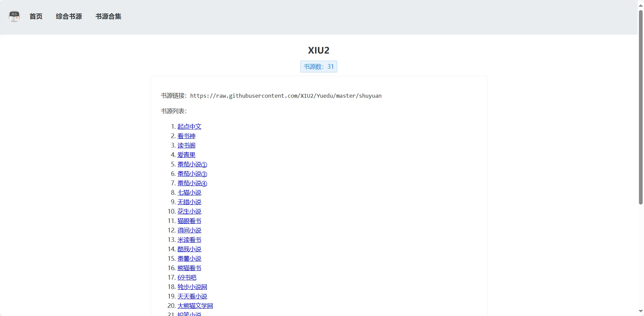Screen dimensions: 644x316
Task: Go to 首页 in the navbar
Action: [36, 17]
